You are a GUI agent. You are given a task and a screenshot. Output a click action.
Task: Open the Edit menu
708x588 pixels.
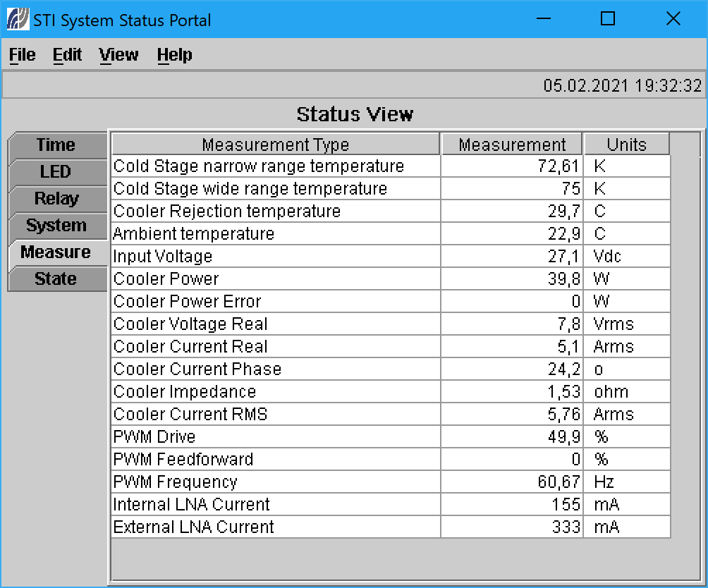[67, 54]
